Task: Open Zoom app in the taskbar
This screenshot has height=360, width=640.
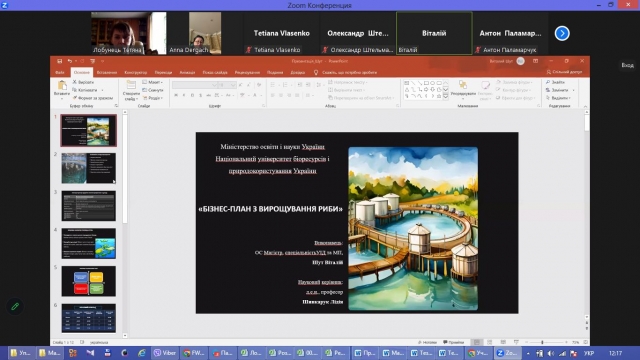Action: point(507,353)
